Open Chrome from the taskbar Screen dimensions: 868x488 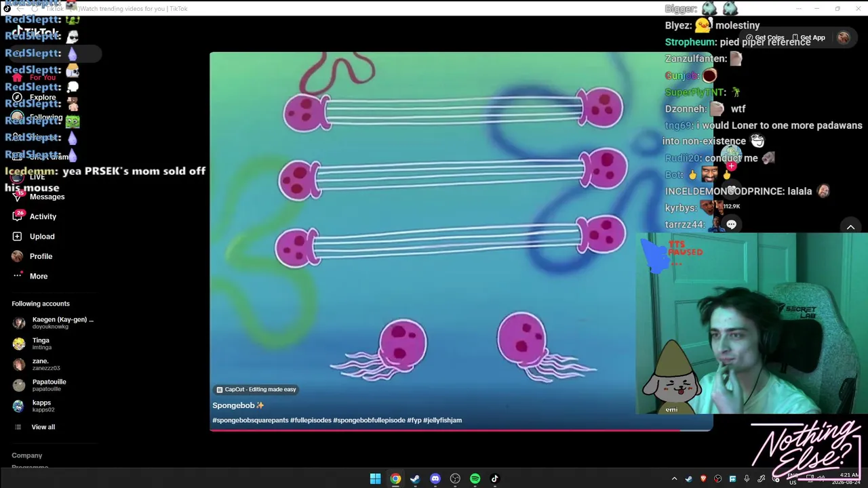coord(395,479)
